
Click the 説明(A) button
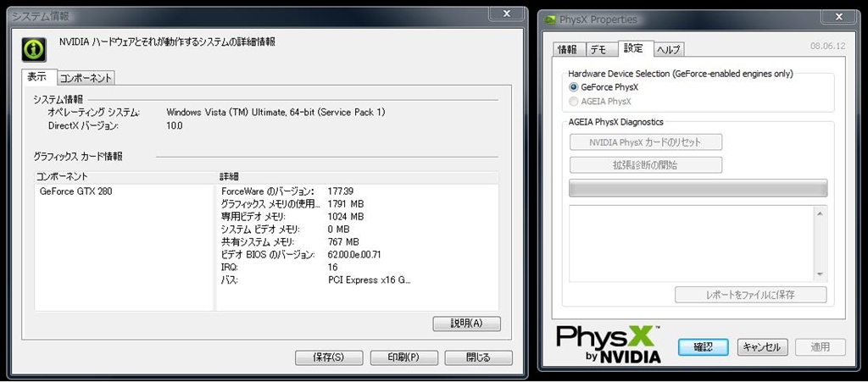coord(467,324)
